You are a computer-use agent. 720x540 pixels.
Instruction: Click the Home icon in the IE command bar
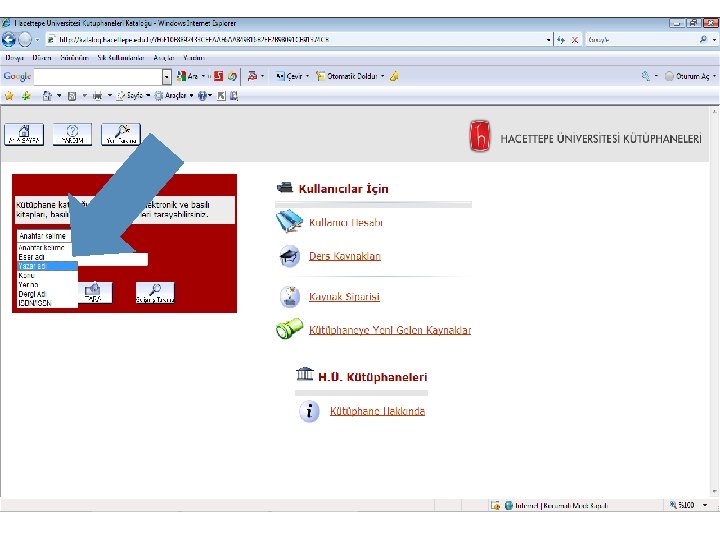(47, 96)
